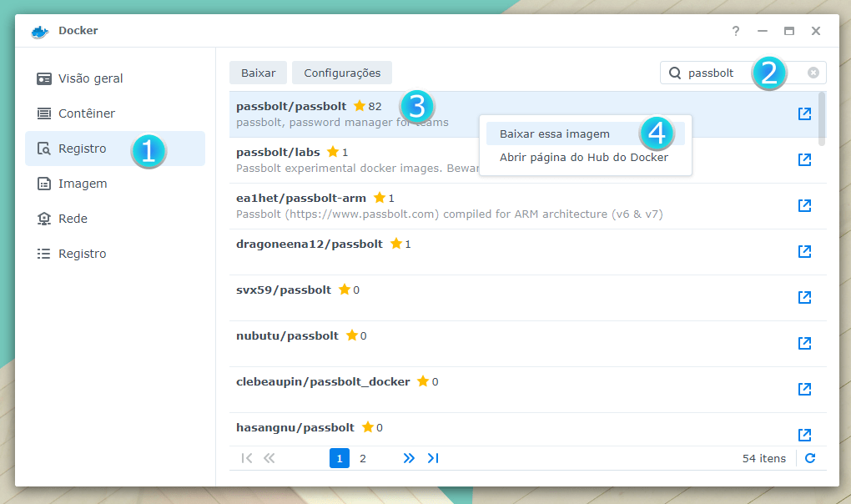Image resolution: width=851 pixels, height=504 pixels.
Task: Go to the Imagem section
Action: coord(82,184)
